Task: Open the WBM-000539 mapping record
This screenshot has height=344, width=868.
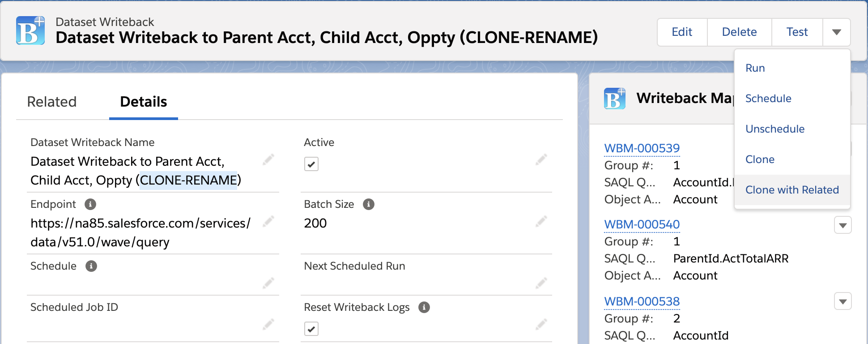Action: point(642,148)
